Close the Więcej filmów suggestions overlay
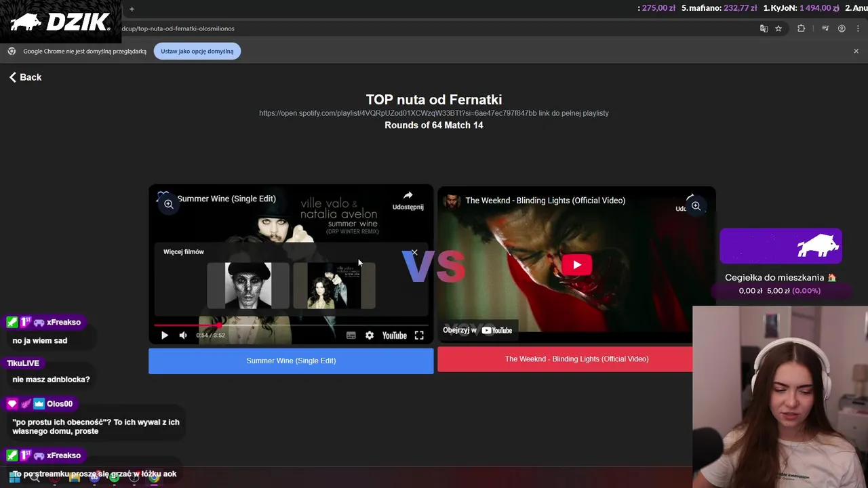This screenshot has height=488, width=868. (x=414, y=252)
